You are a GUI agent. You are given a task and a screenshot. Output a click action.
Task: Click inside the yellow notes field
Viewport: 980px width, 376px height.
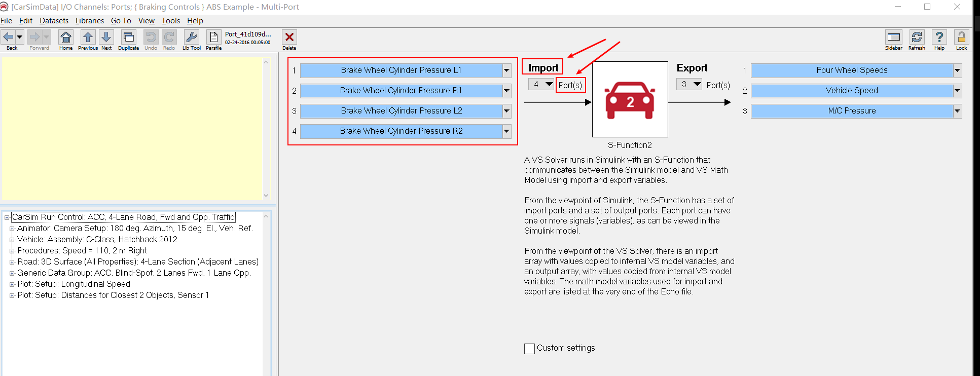tap(132, 129)
